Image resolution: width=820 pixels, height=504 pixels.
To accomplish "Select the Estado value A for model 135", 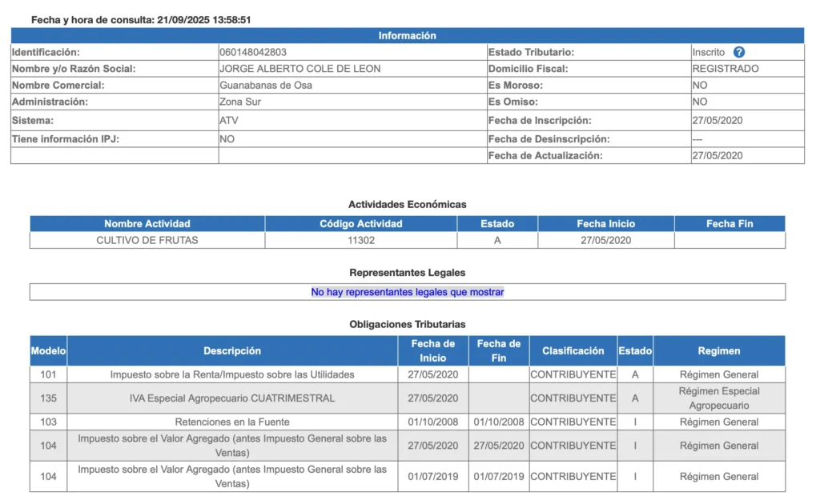I will (x=635, y=398).
